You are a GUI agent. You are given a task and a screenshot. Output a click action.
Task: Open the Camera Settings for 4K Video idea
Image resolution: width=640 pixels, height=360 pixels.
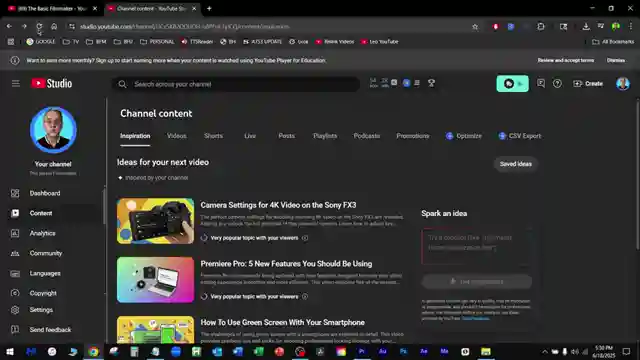coord(278,205)
